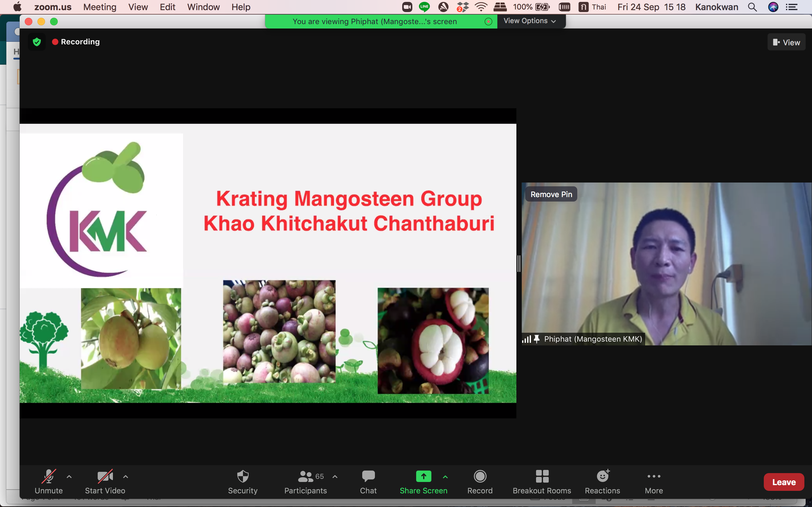812x507 pixels.
Task: Click the Breakout Rooms grid icon
Action: tap(542, 477)
